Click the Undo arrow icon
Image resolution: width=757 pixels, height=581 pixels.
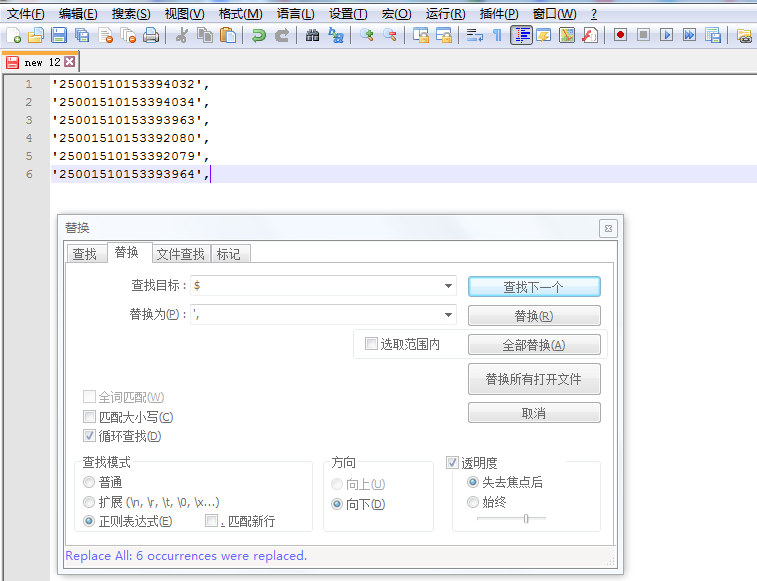tap(259, 35)
